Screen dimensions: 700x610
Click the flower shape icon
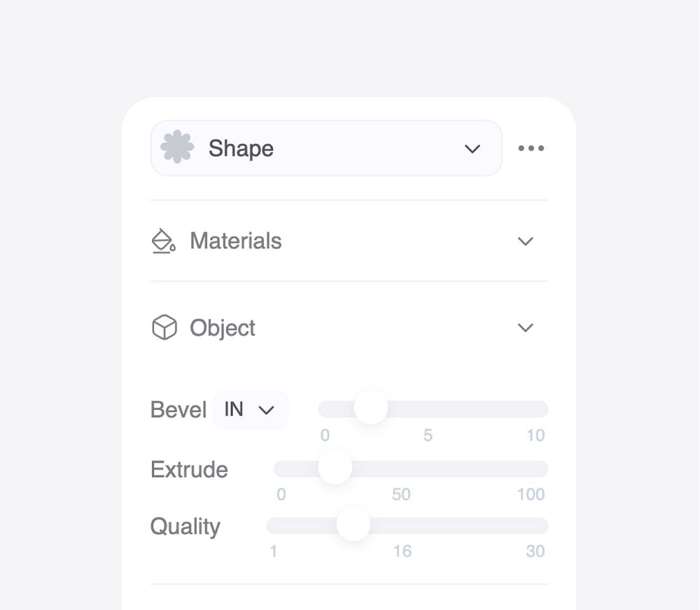(x=177, y=148)
